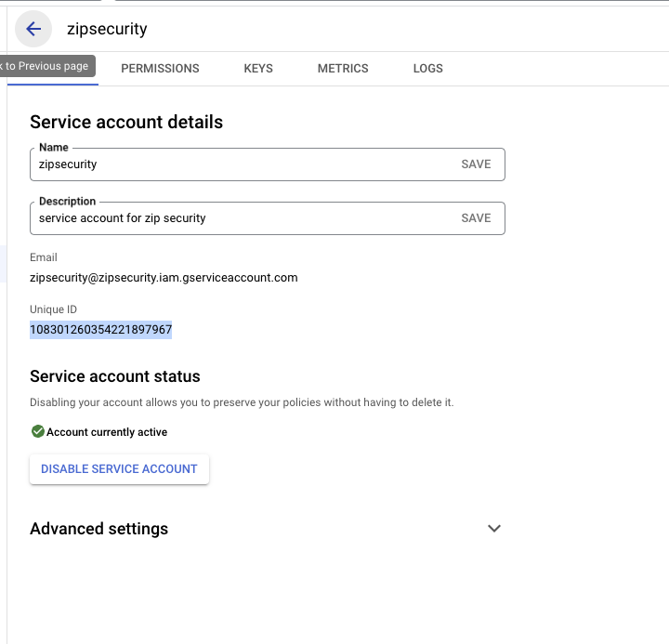
Task: Expand the Advanced settings chevron
Action: pos(494,529)
